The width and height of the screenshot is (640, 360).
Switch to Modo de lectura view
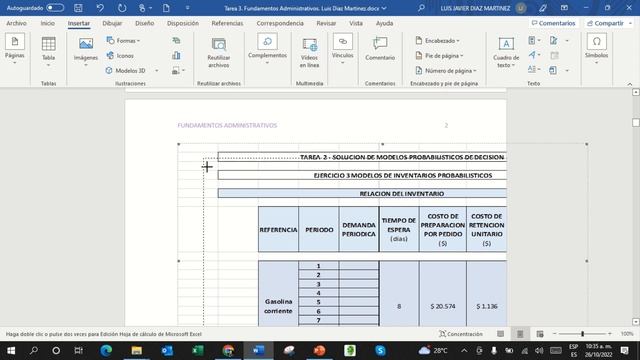500,334
